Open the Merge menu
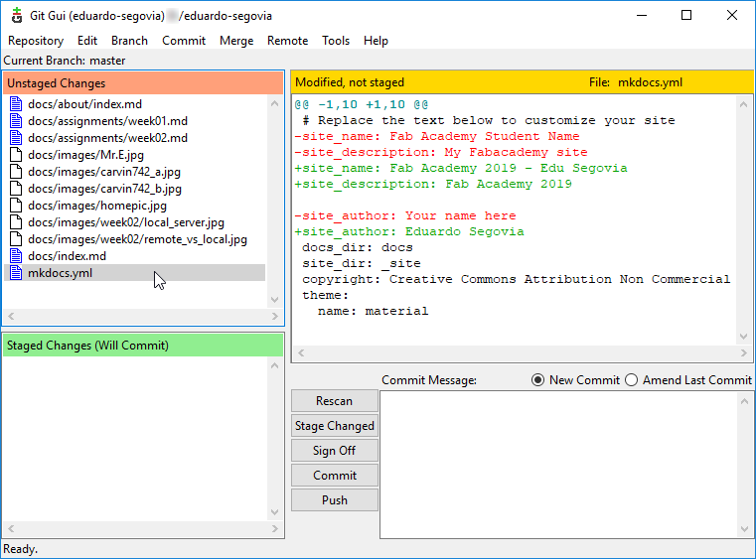756x559 pixels. tap(236, 41)
